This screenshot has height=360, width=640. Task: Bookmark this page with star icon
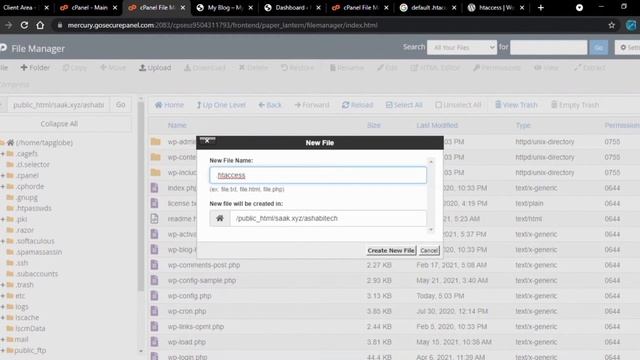611,25
